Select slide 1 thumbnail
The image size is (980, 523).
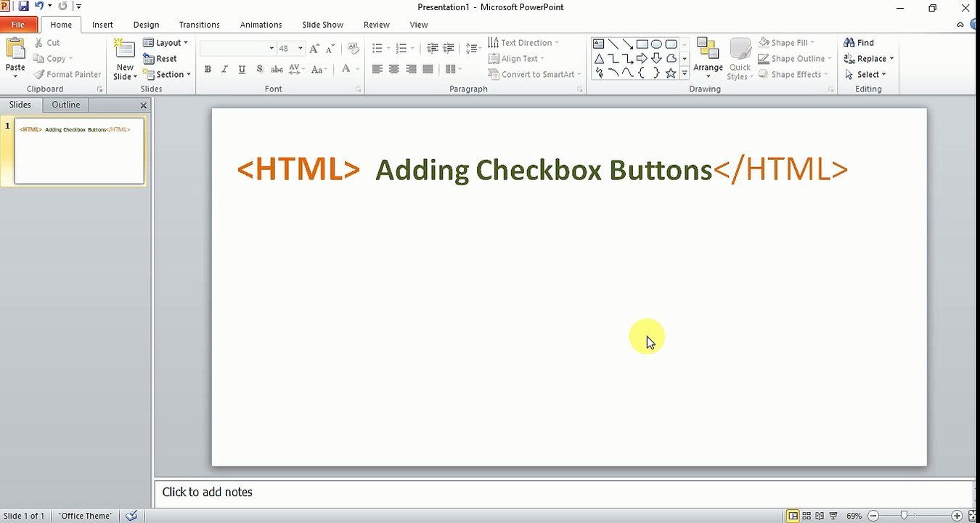[x=79, y=151]
